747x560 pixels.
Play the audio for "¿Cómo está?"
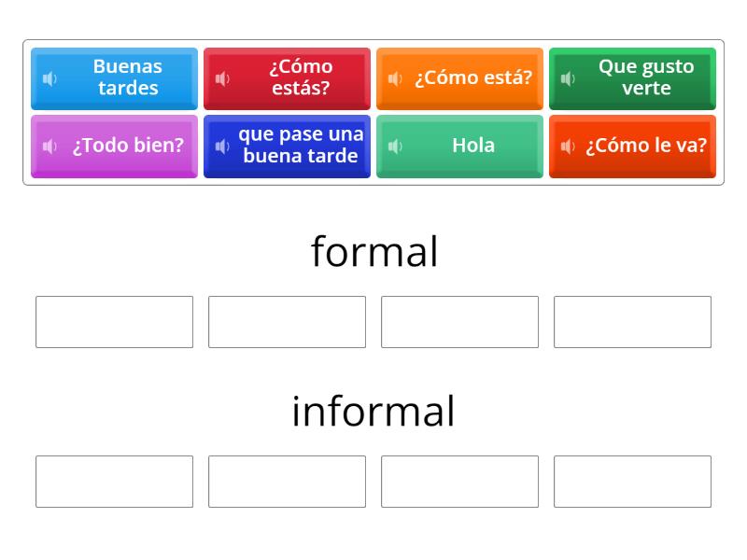click(395, 79)
